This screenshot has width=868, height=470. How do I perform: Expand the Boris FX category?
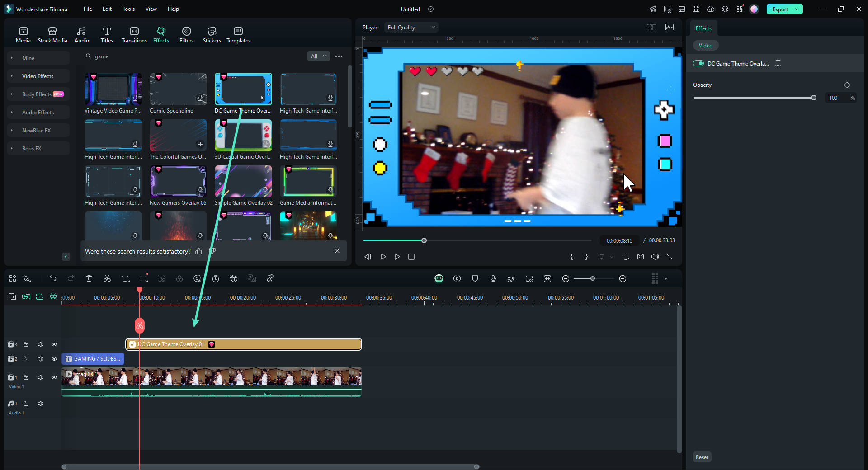coord(38,148)
